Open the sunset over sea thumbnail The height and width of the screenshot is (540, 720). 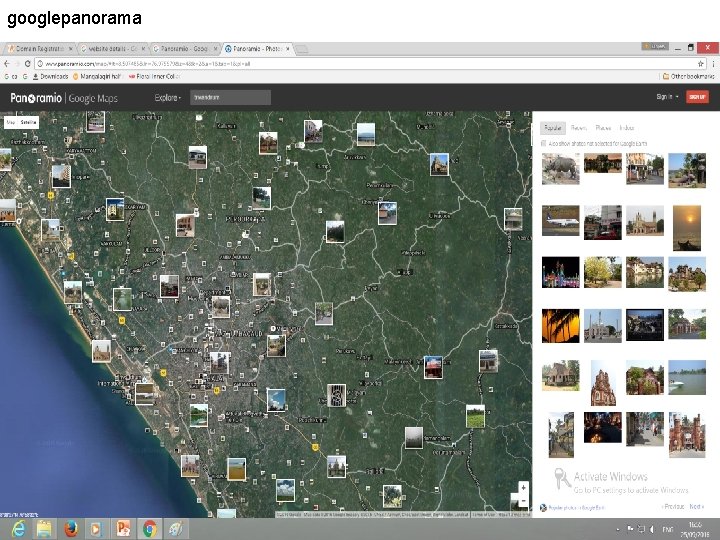pos(687,228)
